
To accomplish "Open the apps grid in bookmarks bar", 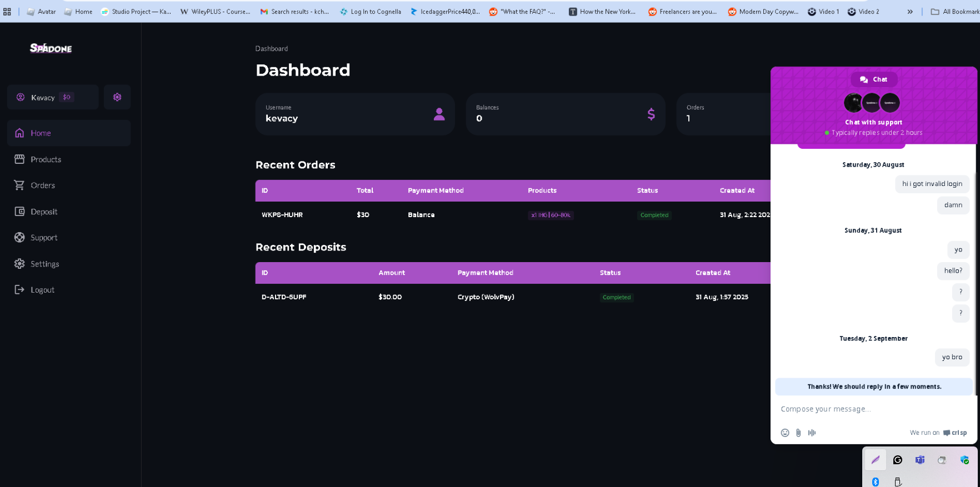I will tap(7, 11).
